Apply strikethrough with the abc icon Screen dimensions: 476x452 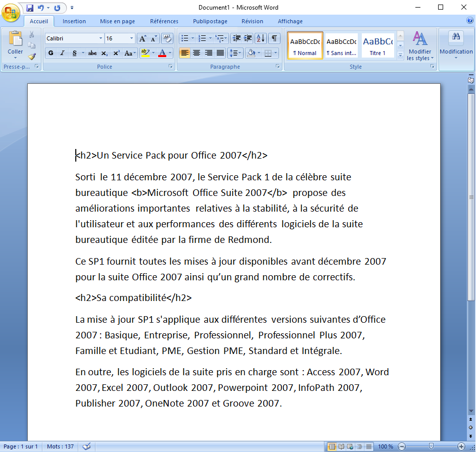click(92, 53)
